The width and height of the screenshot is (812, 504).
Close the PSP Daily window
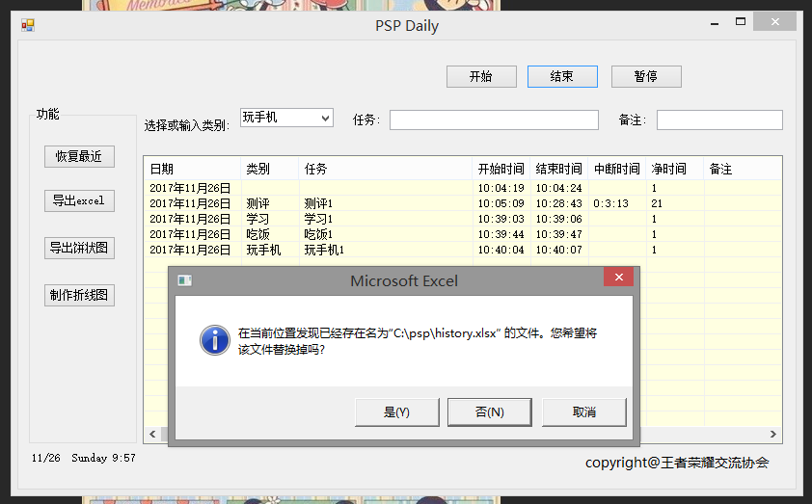774,22
